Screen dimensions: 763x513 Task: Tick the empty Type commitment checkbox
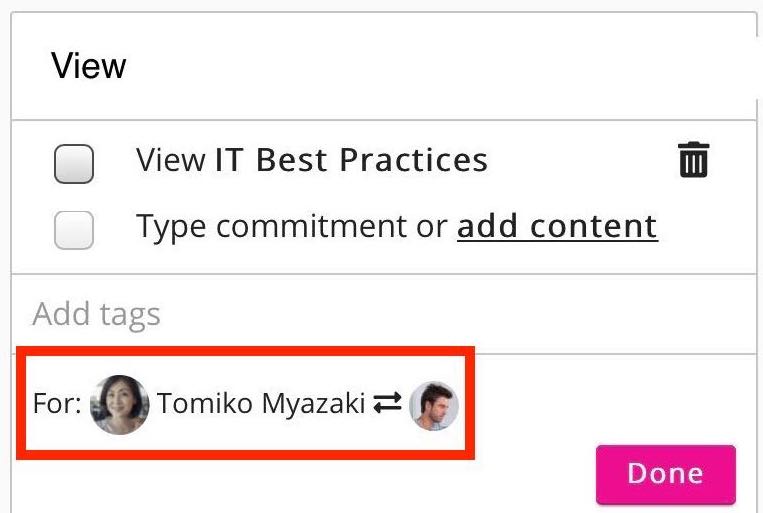click(74, 230)
